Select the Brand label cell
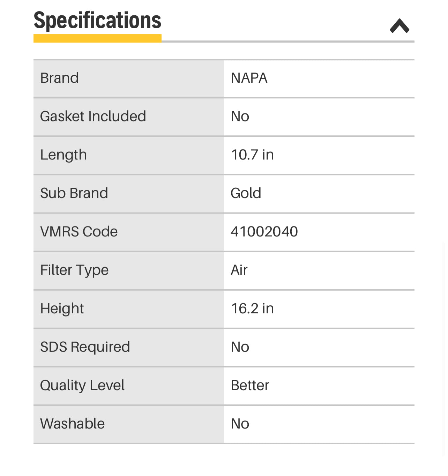 (x=60, y=78)
